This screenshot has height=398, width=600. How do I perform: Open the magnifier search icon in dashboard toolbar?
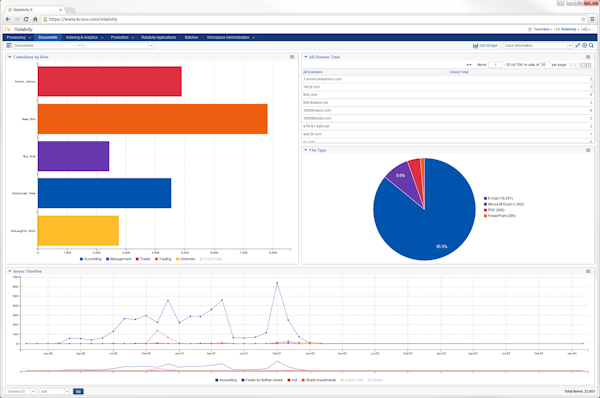(591, 46)
